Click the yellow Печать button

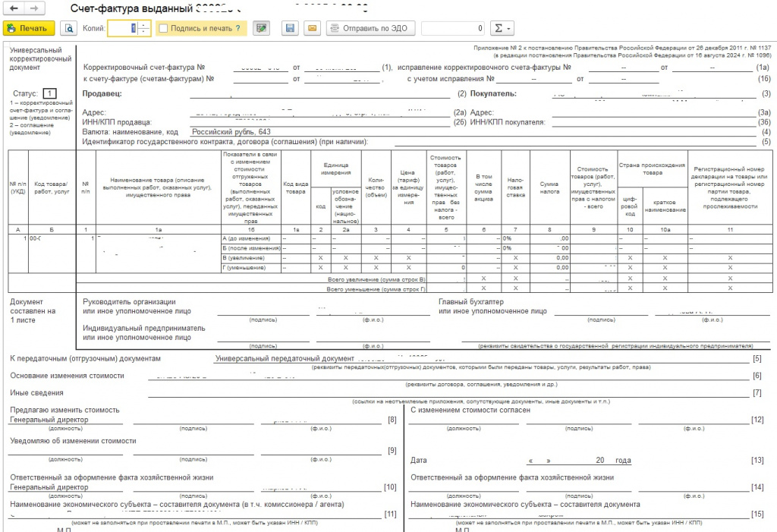(x=28, y=28)
